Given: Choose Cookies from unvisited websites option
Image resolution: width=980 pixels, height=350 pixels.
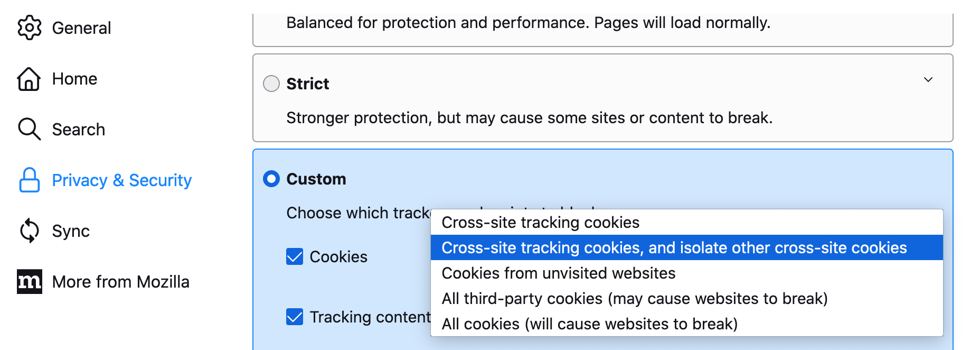Looking at the screenshot, I should pos(558,273).
